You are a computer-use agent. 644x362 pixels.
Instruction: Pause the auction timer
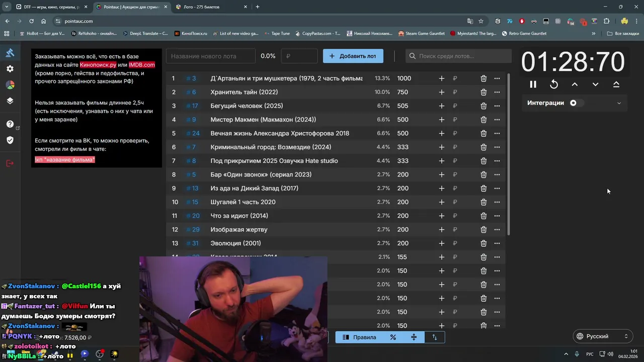[x=533, y=84]
